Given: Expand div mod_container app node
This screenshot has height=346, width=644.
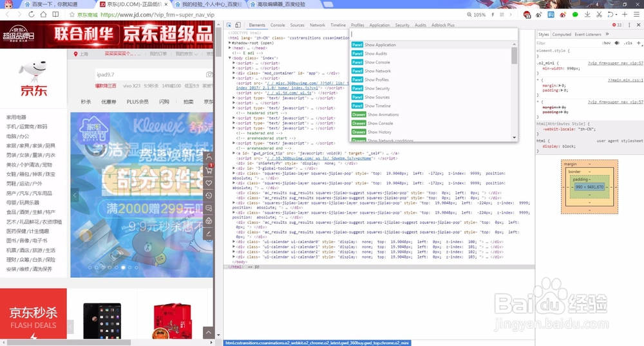Looking at the screenshot, I should click(234, 73).
